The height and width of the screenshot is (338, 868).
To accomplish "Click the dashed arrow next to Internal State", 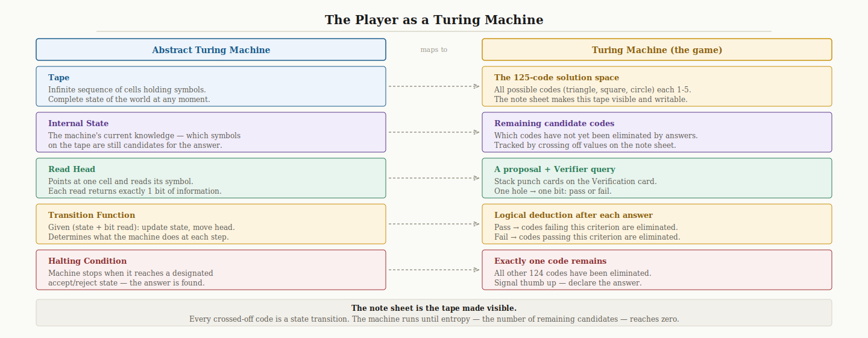I will 434,132.
